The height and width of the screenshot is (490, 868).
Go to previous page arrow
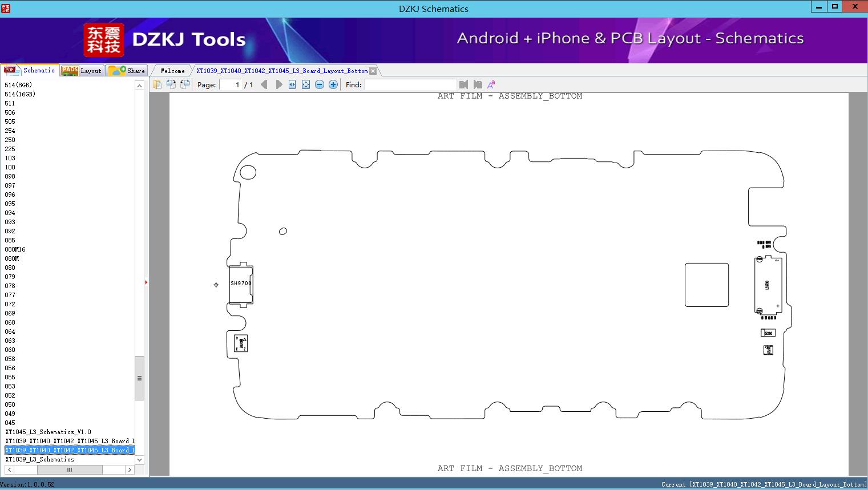(264, 84)
